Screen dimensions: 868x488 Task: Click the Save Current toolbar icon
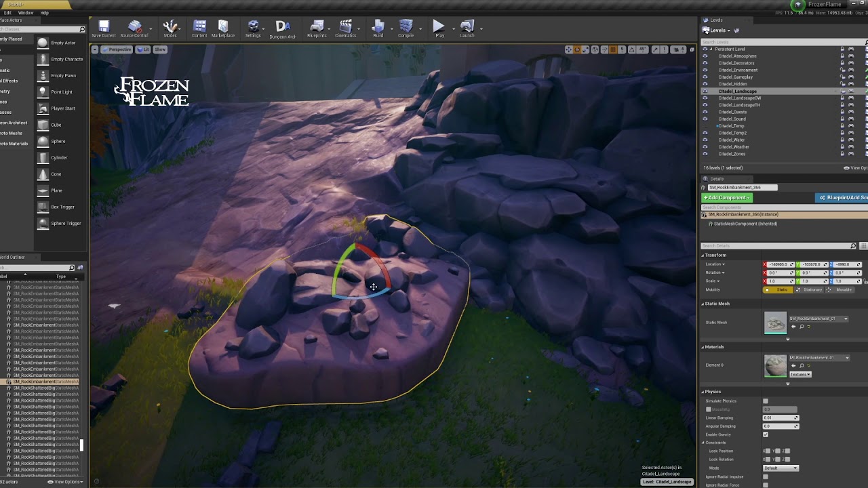coord(104,28)
